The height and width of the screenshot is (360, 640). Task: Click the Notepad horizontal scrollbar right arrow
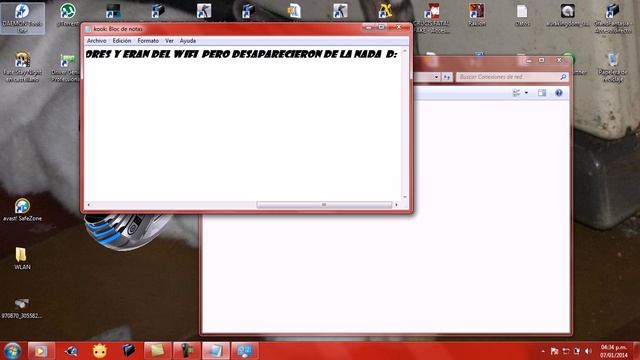tap(396, 204)
